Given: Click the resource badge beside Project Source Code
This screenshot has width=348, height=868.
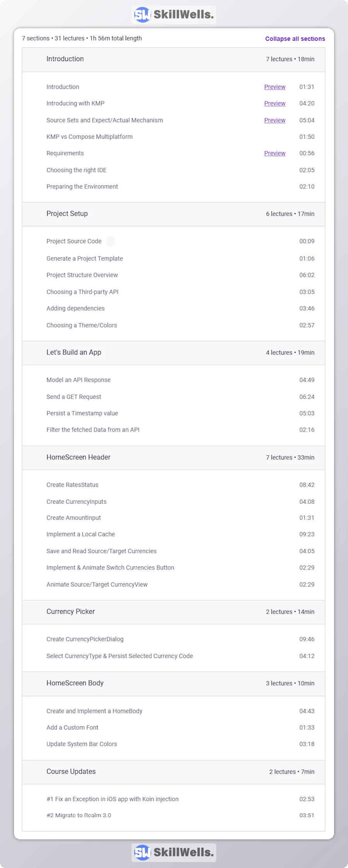Looking at the screenshot, I should coord(111,241).
